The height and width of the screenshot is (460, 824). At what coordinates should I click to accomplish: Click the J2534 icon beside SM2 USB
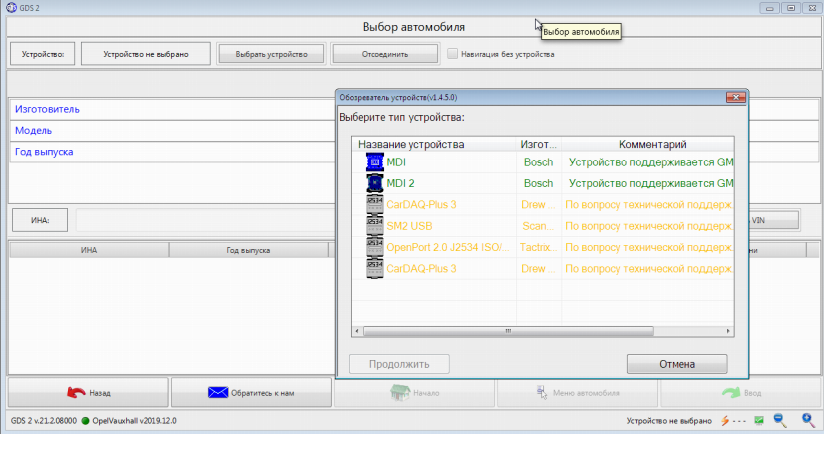[375, 226]
